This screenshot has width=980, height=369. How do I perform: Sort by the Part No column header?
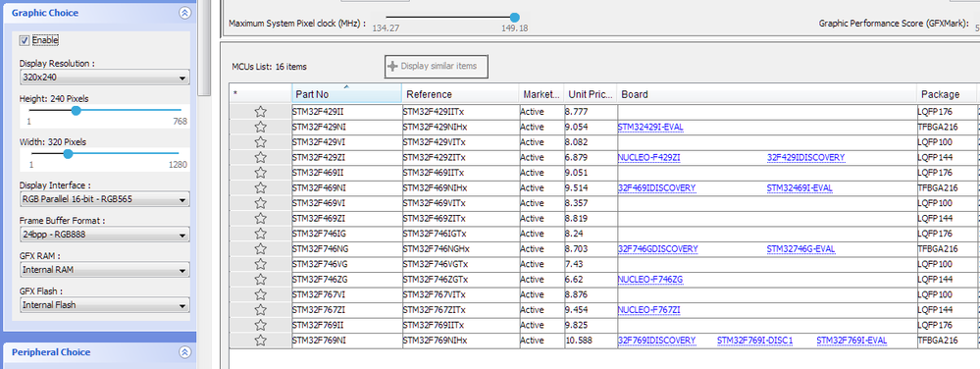coord(346,94)
